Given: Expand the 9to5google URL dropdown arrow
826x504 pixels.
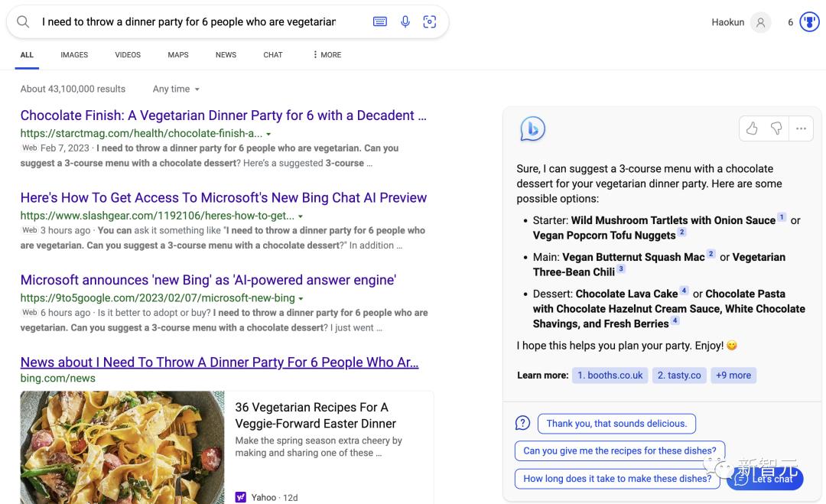Looking at the screenshot, I should pyautogui.click(x=301, y=298).
